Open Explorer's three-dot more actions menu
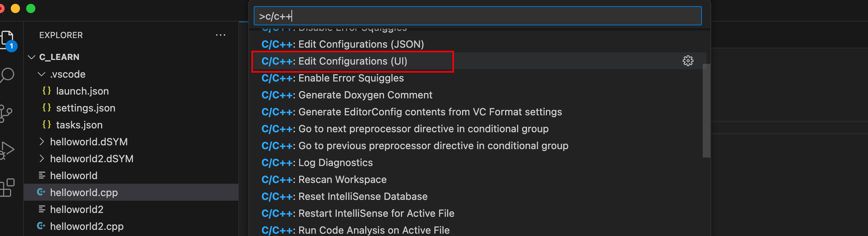The width and height of the screenshot is (868, 236). click(x=221, y=35)
